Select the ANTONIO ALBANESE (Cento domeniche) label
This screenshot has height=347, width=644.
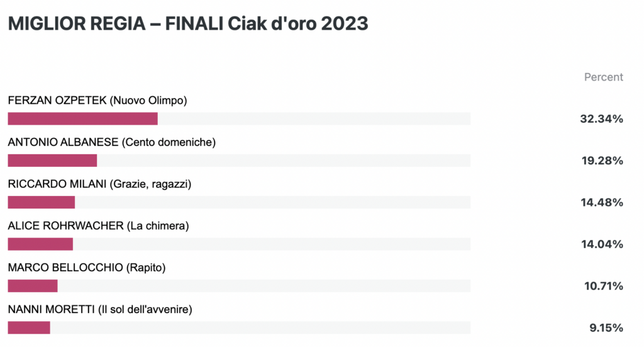112,142
